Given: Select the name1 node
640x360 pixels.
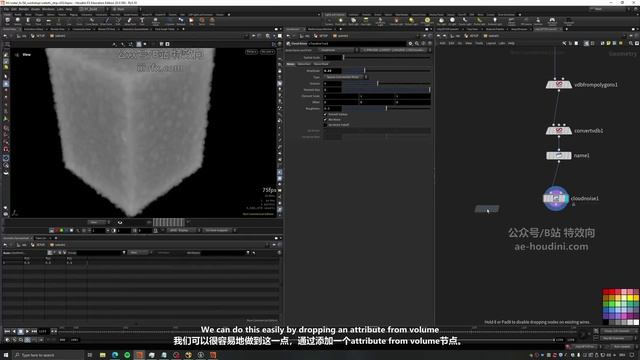Looking at the screenshot, I should coord(559,156).
